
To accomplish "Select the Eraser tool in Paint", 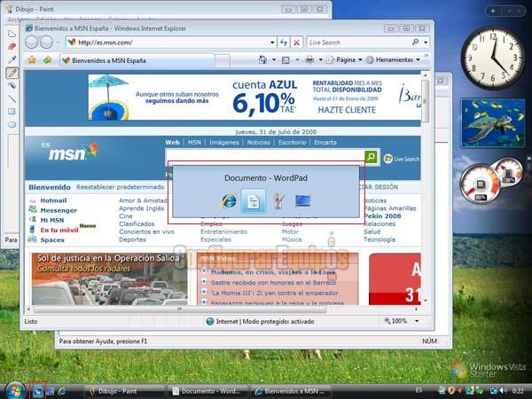I will coord(12,46).
